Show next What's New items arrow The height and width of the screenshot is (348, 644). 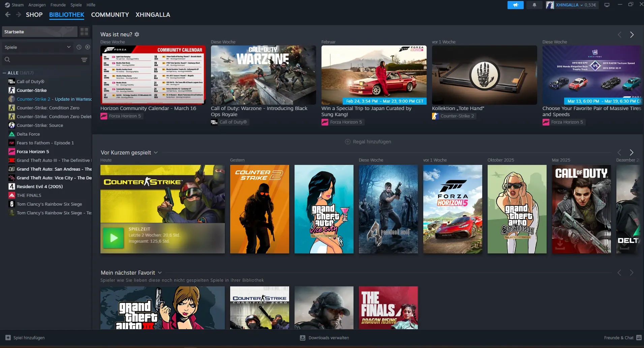632,35
